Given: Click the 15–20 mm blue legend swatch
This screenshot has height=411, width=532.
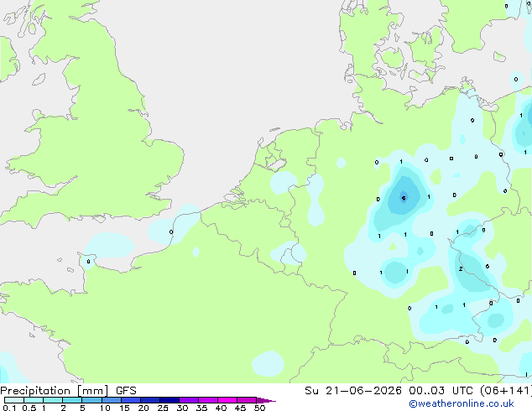Looking at the screenshot, I should coord(131,400).
